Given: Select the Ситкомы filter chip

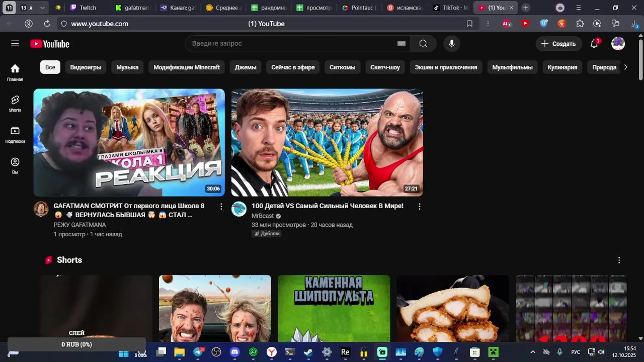Looking at the screenshot, I should (x=342, y=67).
